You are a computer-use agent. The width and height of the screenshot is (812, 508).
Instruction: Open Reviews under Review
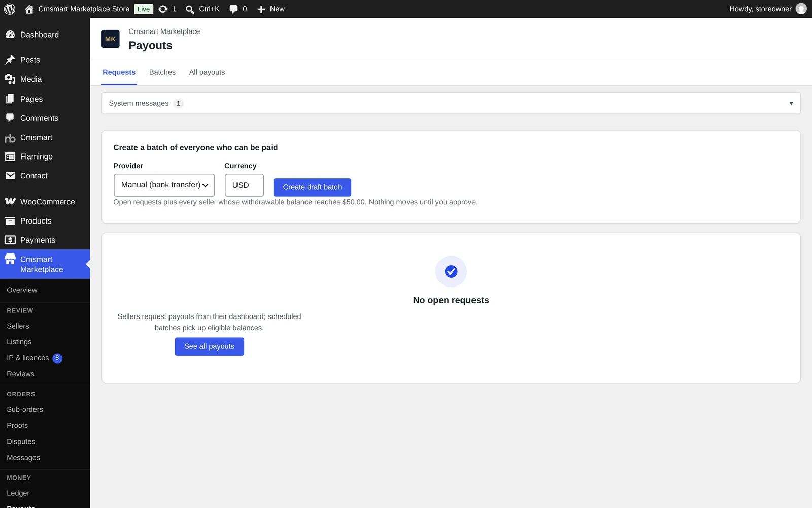pos(20,374)
